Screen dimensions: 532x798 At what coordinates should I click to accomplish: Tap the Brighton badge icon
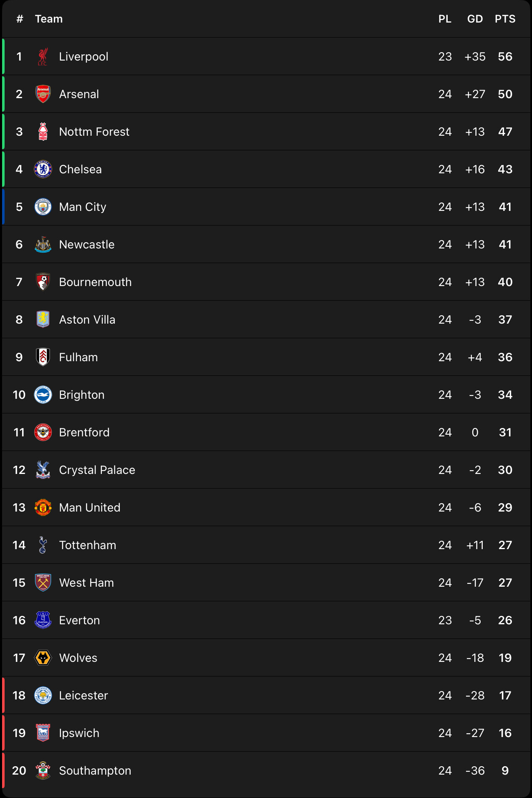pos(43,395)
